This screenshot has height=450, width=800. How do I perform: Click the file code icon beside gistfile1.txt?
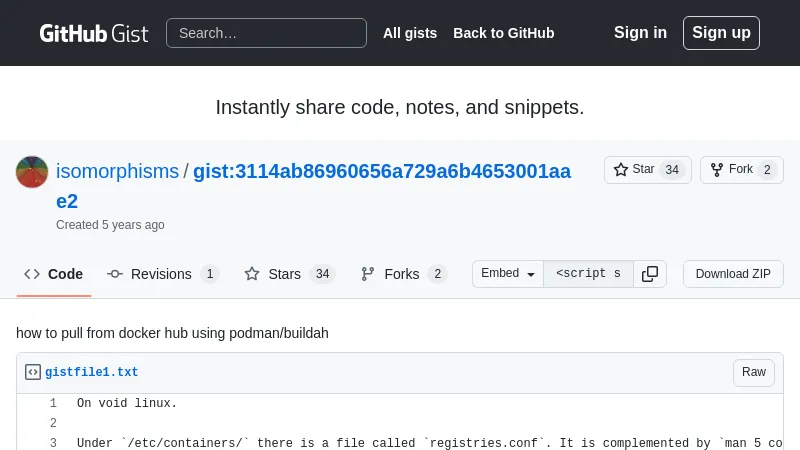(x=33, y=372)
